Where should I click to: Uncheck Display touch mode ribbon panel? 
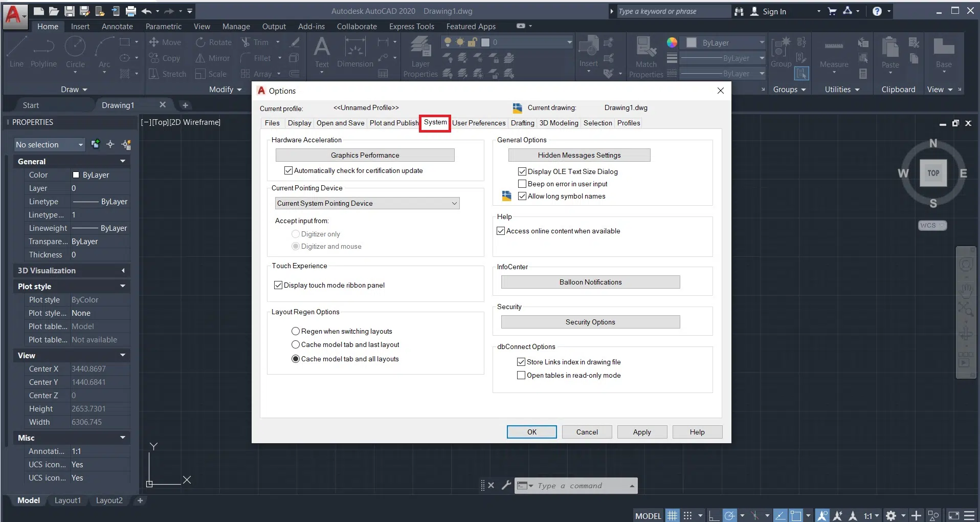coord(278,285)
